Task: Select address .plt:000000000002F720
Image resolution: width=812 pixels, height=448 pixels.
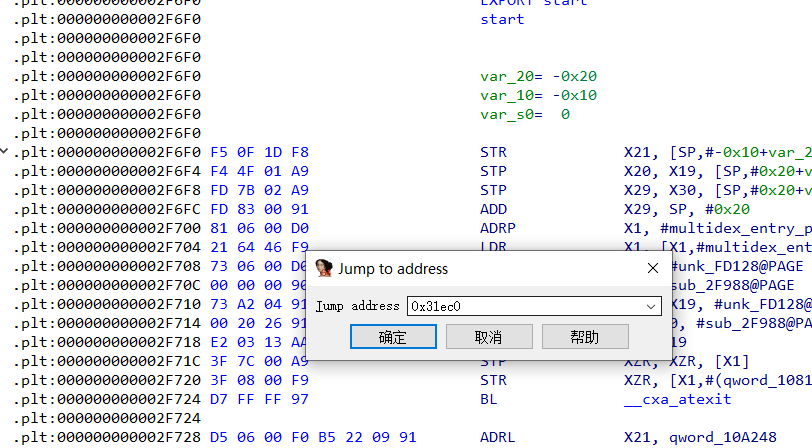Action: [107, 381]
